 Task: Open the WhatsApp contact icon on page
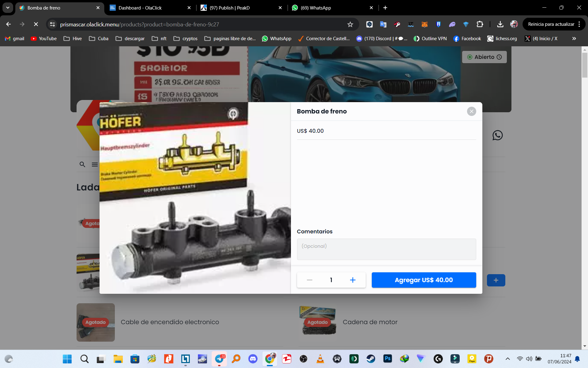[x=497, y=135]
